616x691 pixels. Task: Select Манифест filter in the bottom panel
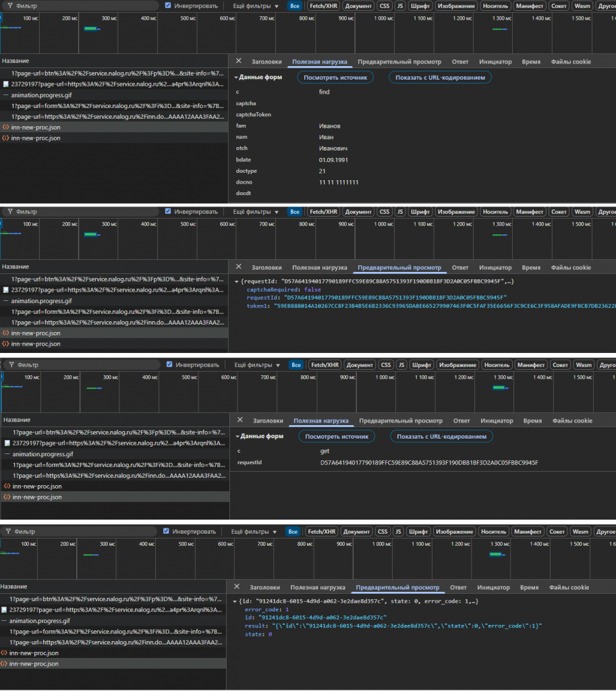pyautogui.click(x=528, y=532)
